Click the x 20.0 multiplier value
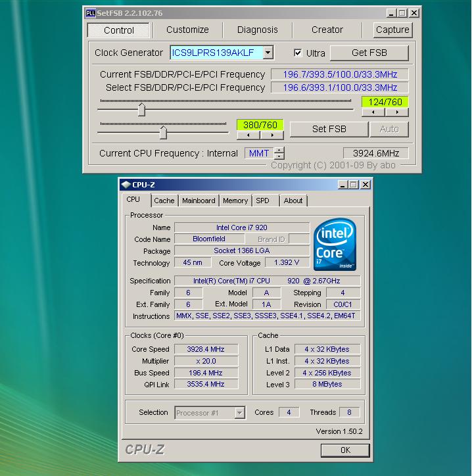This screenshot has height=476, width=472. tap(206, 361)
